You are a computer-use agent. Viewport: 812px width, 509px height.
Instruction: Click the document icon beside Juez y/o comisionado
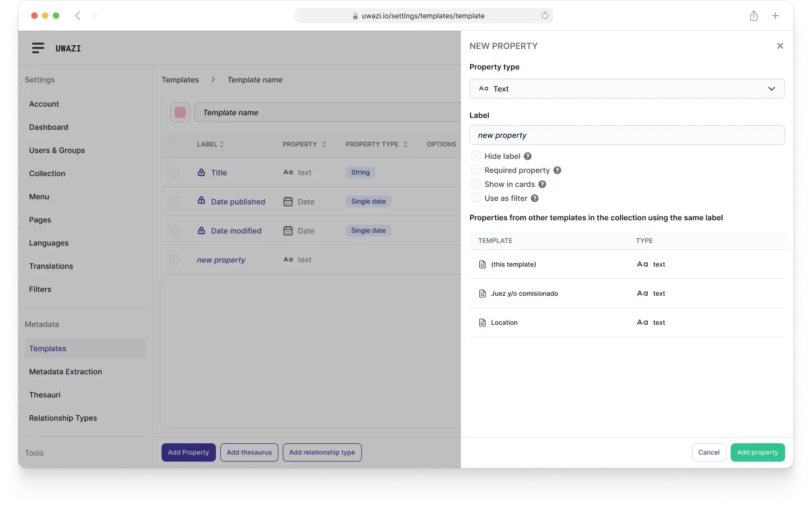click(x=482, y=293)
